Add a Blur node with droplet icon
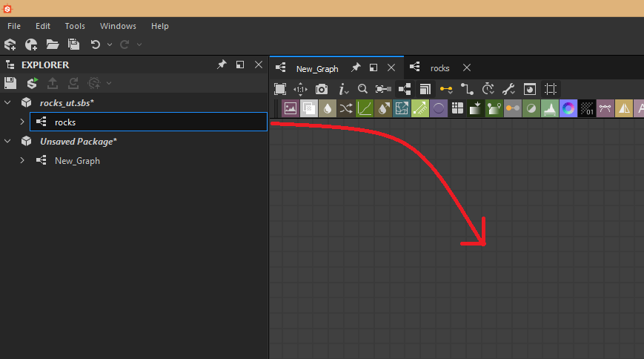Viewport: 644px width, 359px height. coord(328,108)
